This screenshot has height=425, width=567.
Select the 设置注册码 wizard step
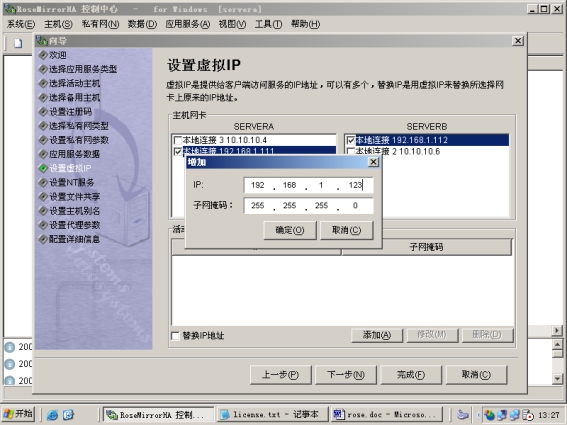pos(71,112)
